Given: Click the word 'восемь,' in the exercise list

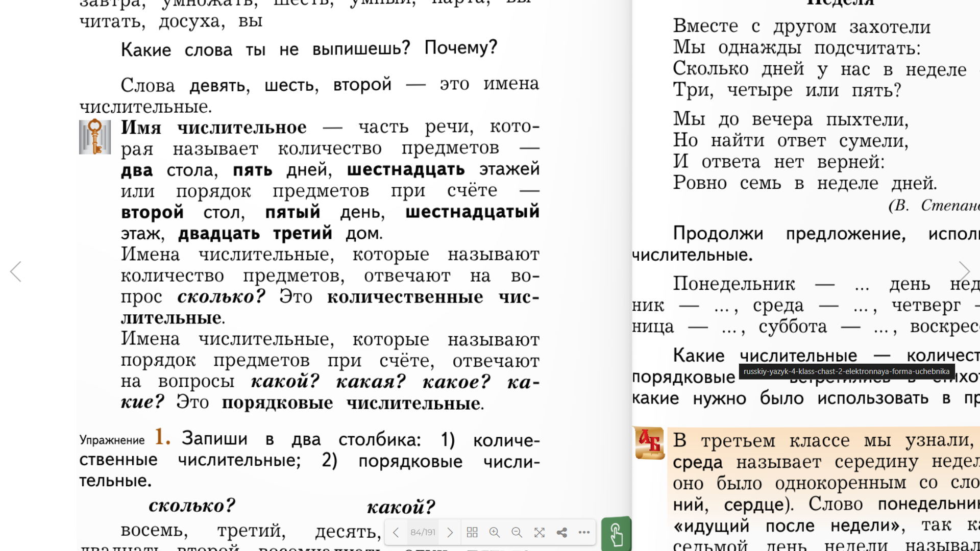Looking at the screenshot, I should (x=155, y=531).
